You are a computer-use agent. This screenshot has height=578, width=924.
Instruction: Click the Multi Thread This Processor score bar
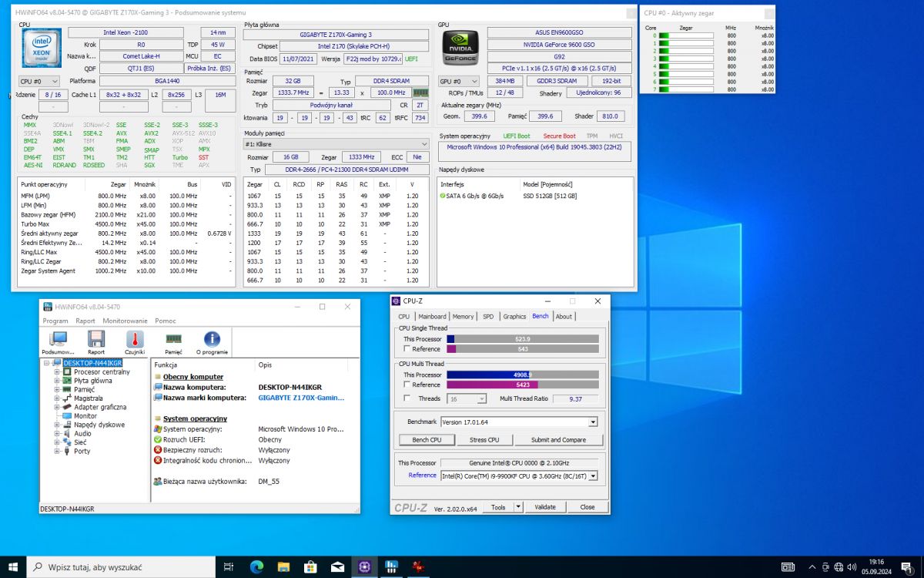coord(522,375)
